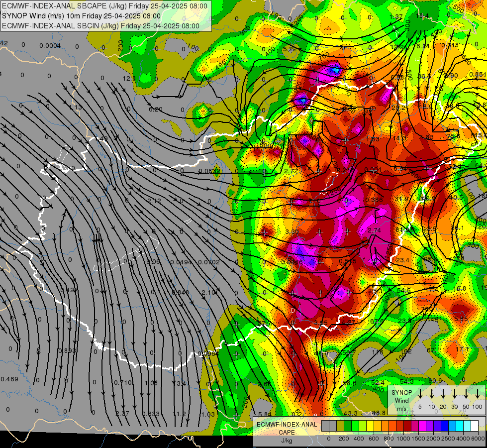
Task: Click the SYNOP Wind 10m header line
Action: pyautogui.click(x=82, y=16)
